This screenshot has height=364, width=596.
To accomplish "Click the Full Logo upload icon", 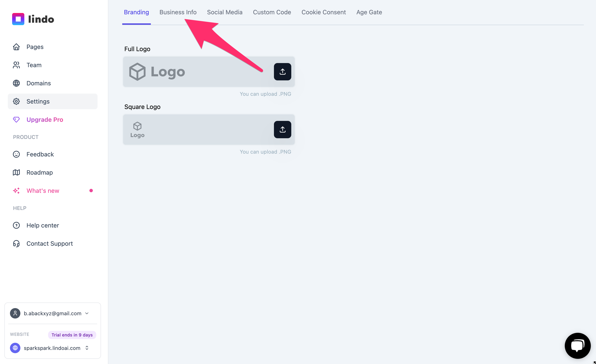I will 282,71.
